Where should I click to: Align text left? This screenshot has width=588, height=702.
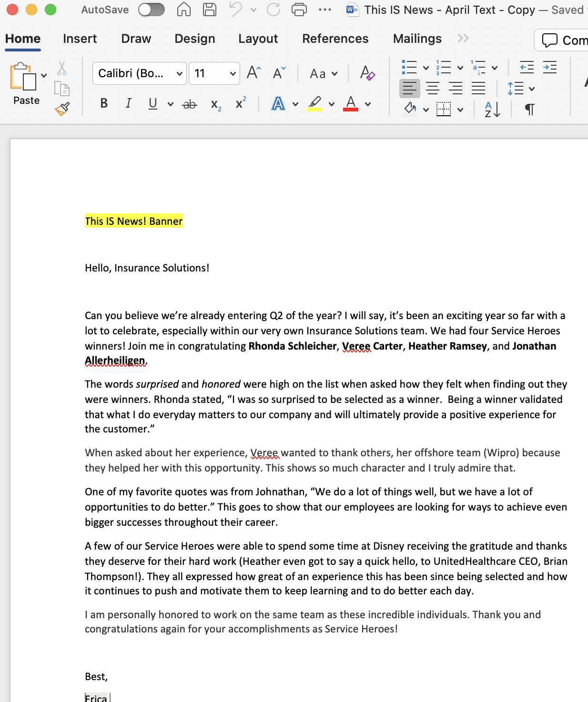coord(410,88)
